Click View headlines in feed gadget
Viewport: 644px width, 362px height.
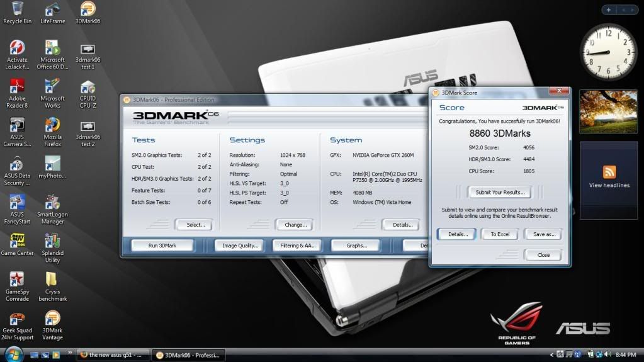[609, 185]
